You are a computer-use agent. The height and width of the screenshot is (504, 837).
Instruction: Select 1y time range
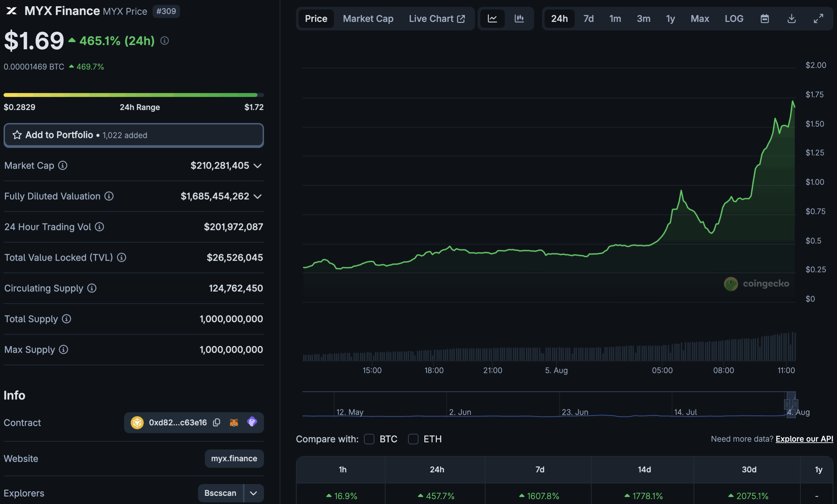pos(670,18)
